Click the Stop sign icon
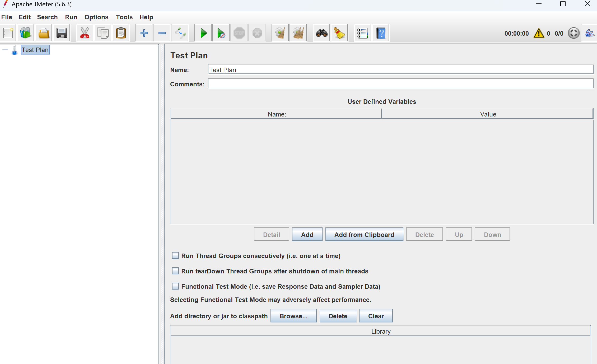The height and width of the screenshot is (364, 597). [239, 33]
